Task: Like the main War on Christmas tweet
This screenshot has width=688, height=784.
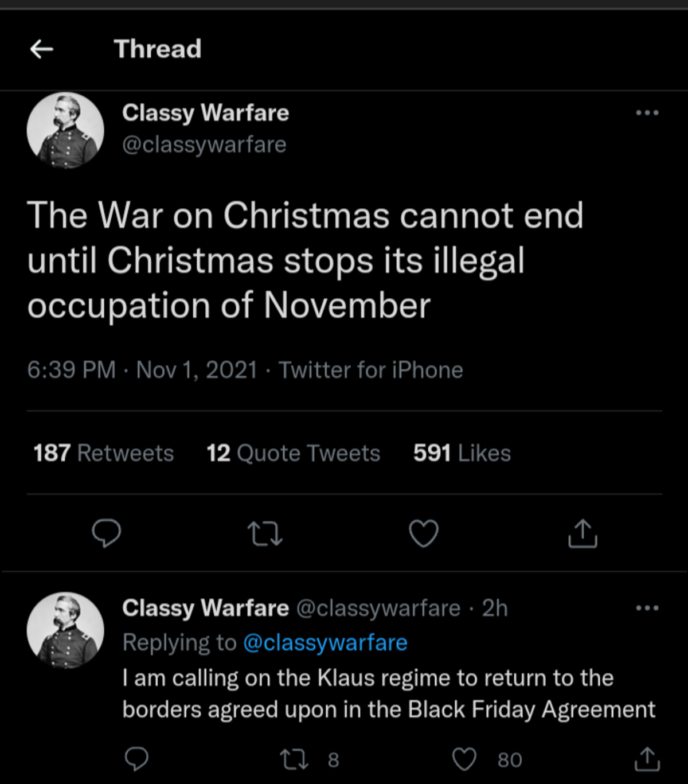Action: pyautogui.click(x=424, y=533)
